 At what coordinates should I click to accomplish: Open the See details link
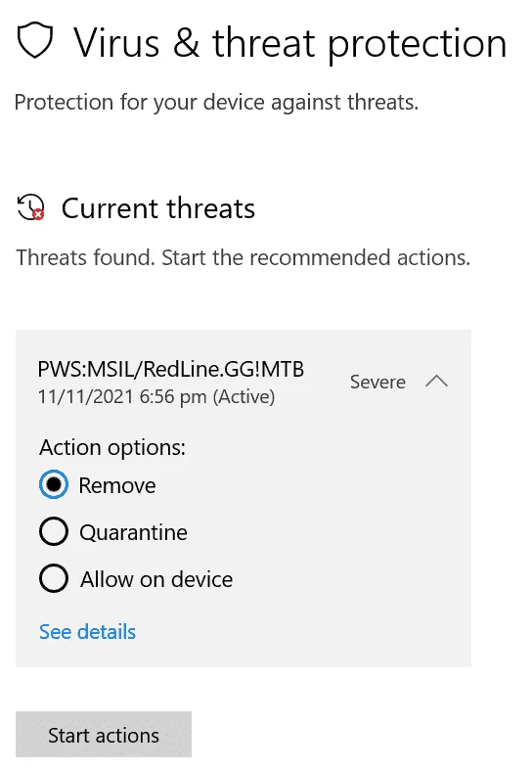tap(87, 632)
